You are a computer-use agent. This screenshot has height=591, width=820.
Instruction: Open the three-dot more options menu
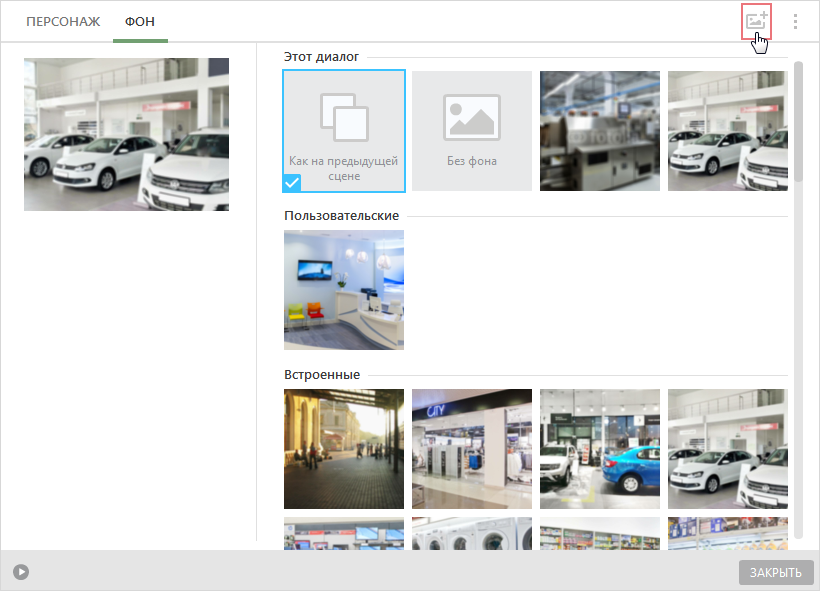point(795,21)
